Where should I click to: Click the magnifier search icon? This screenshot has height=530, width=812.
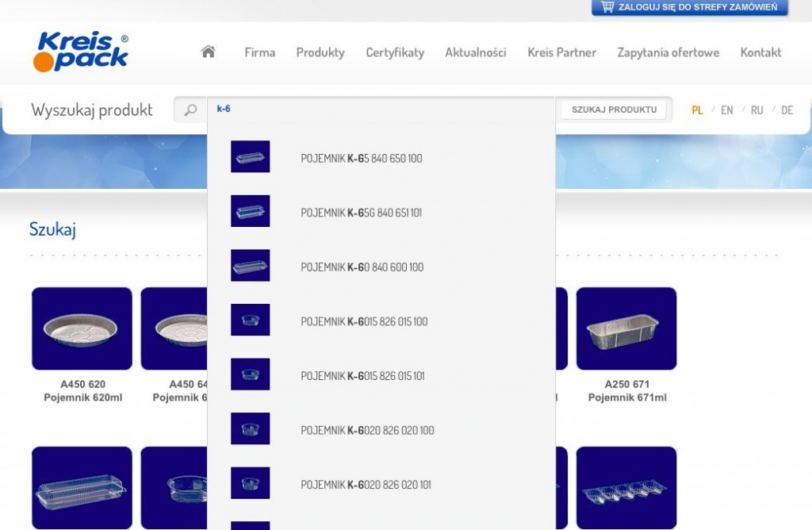pos(190,109)
